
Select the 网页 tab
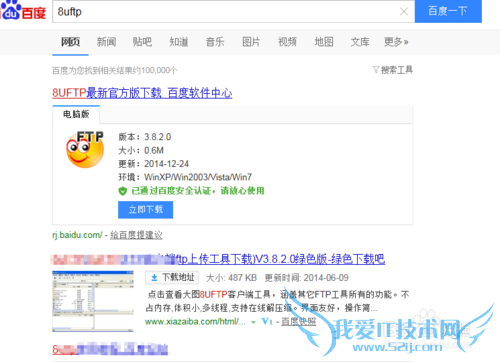[70, 42]
